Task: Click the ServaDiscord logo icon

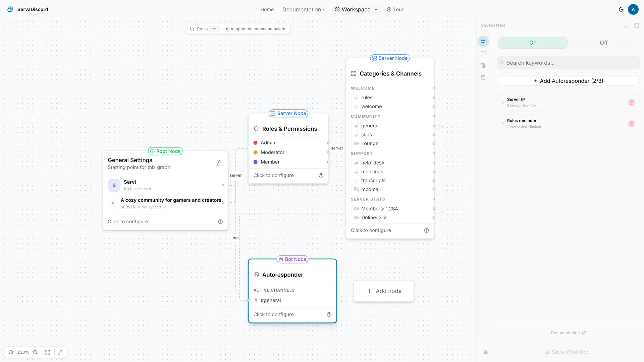Action: (10, 9)
